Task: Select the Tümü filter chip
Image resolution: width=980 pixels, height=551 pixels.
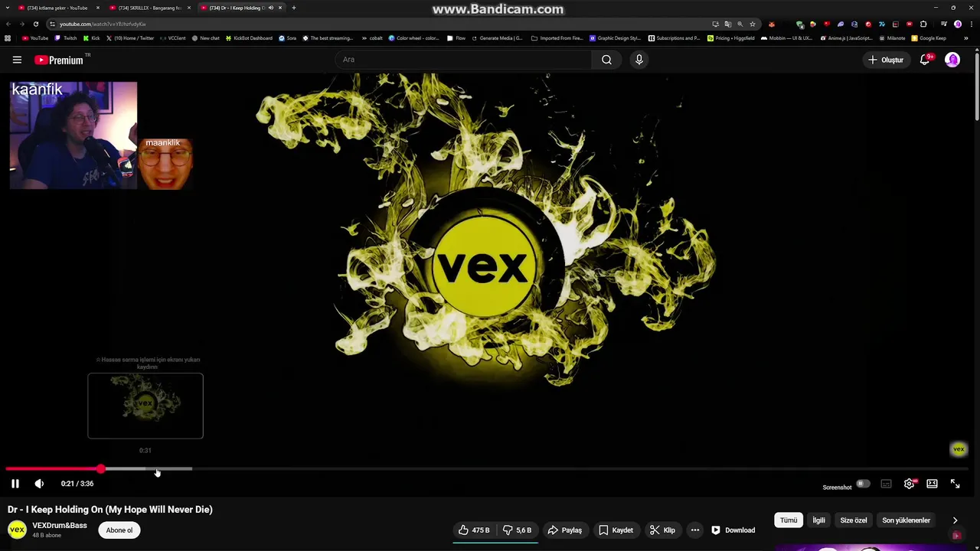Action: [789, 520]
